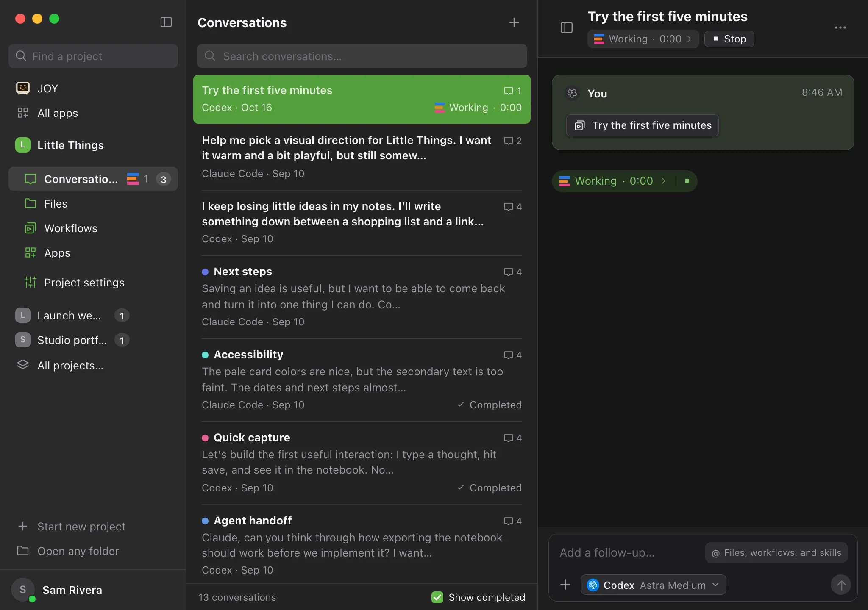Click the JOY mascot icon
This screenshot has height=610, width=868.
pyautogui.click(x=23, y=88)
